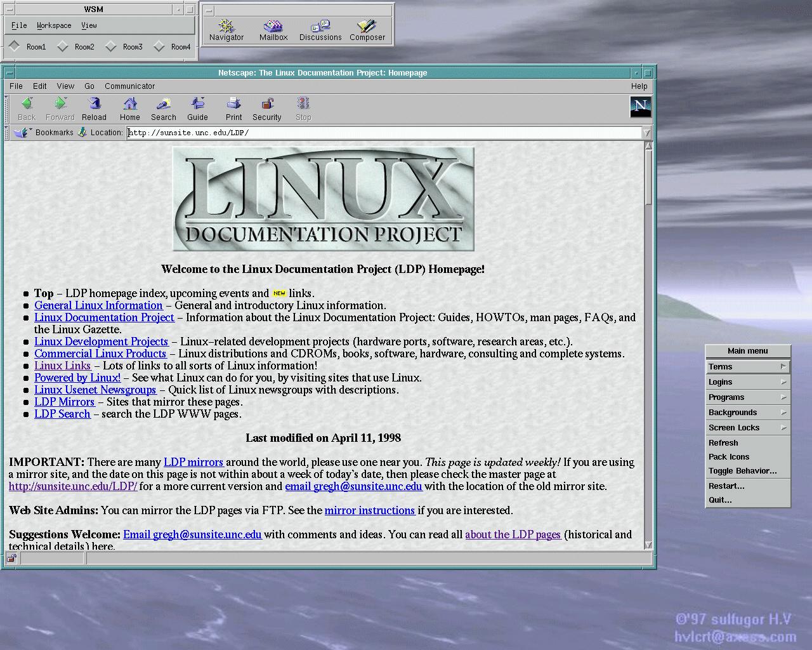Switch to Room1 in WSM
This screenshot has height=650, width=812.
[x=14, y=46]
